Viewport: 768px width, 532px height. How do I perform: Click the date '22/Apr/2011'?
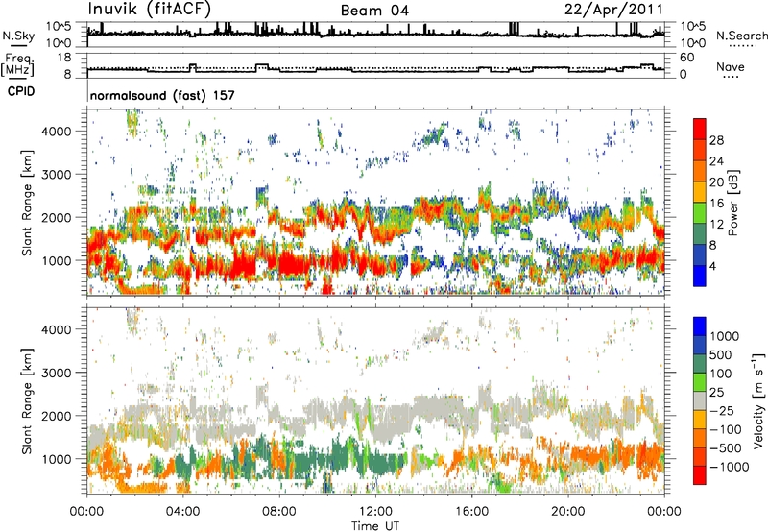click(x=613, y=10)
